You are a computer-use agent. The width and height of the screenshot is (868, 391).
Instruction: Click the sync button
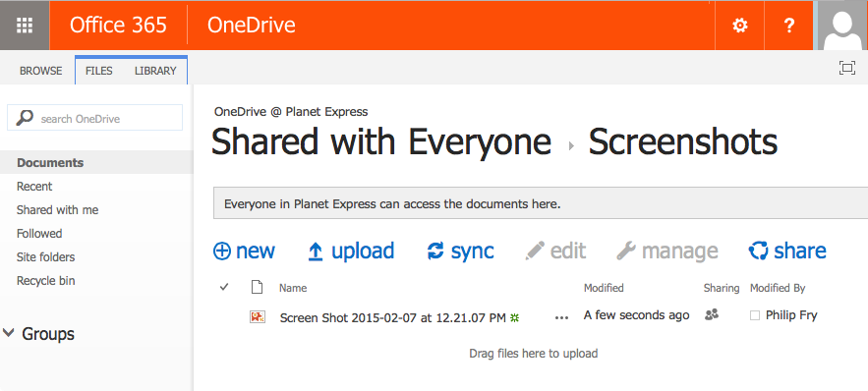click(461, 251)
